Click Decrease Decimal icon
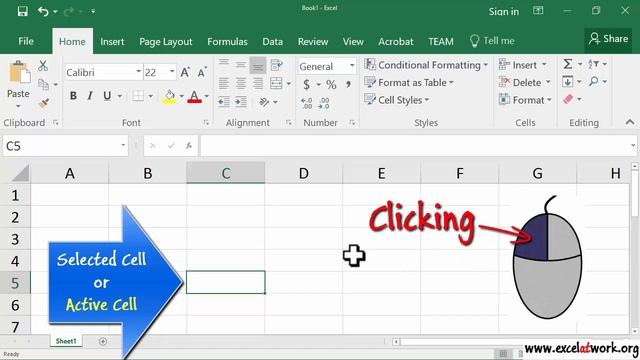 point(324,103)
